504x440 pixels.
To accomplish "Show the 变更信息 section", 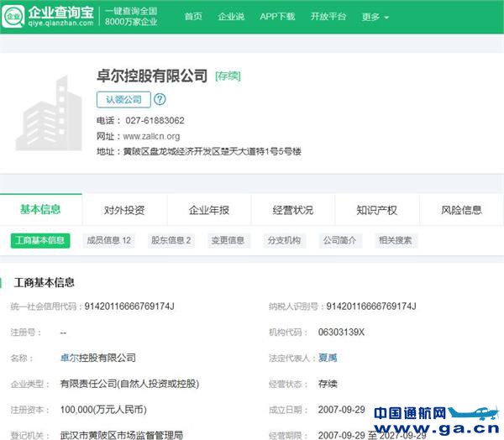I will tap(228, 240).
